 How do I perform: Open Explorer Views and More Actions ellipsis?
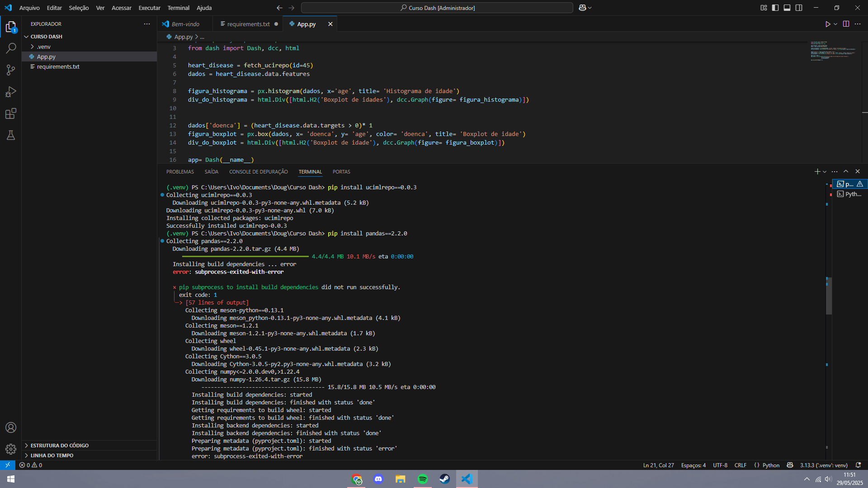(147, 24)
